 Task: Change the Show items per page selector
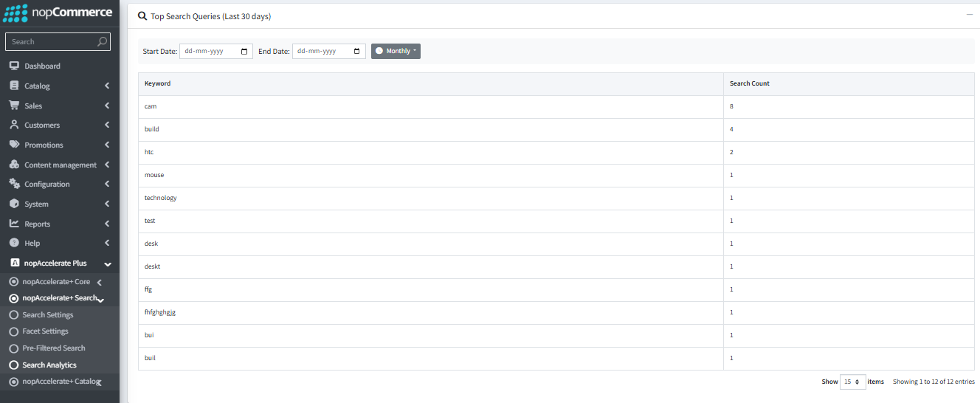(852, 382)
